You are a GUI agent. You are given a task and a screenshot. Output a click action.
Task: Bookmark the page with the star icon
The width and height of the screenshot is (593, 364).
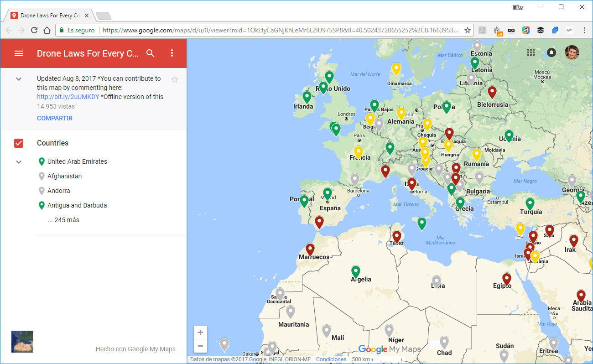coord(468,30)
